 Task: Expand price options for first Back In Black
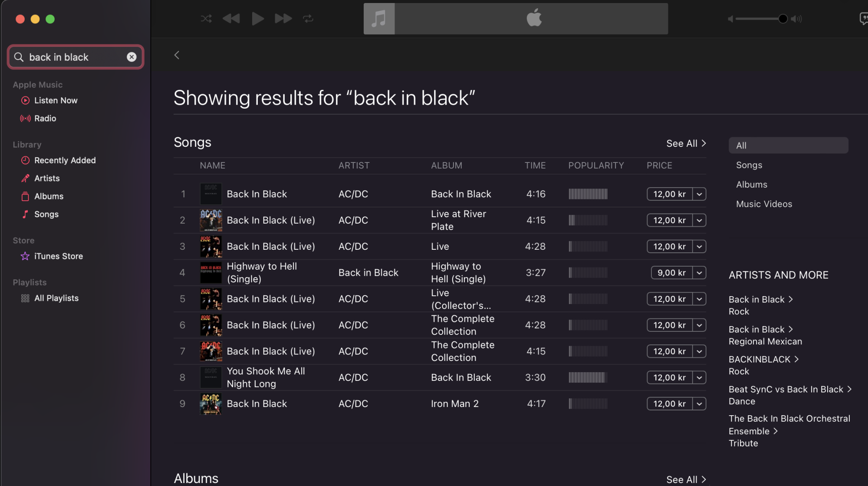tap(699, 194)
